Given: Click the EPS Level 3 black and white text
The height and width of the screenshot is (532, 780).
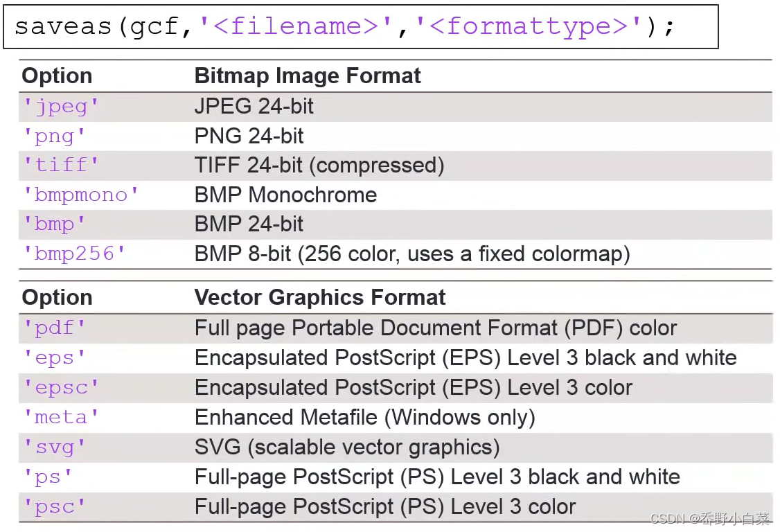Looking at the screenshot, I should point(466,358).
